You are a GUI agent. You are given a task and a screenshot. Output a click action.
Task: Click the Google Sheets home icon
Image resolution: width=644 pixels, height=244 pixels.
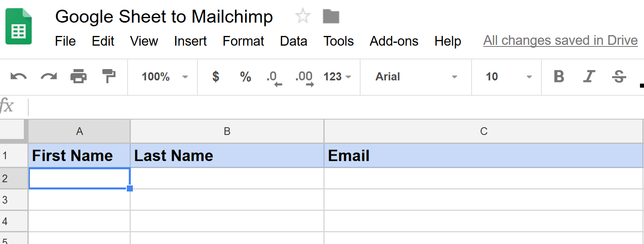(x=19, y=26)
